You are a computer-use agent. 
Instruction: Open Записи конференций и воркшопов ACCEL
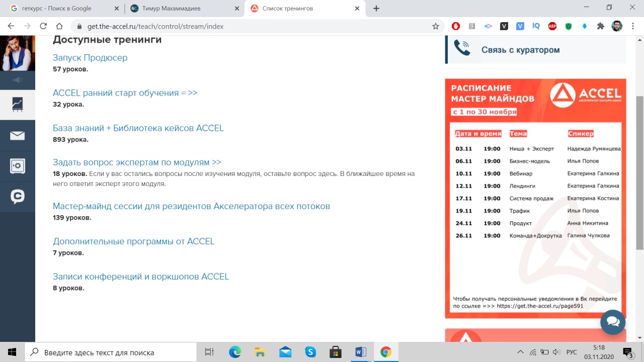coord(141,277)
